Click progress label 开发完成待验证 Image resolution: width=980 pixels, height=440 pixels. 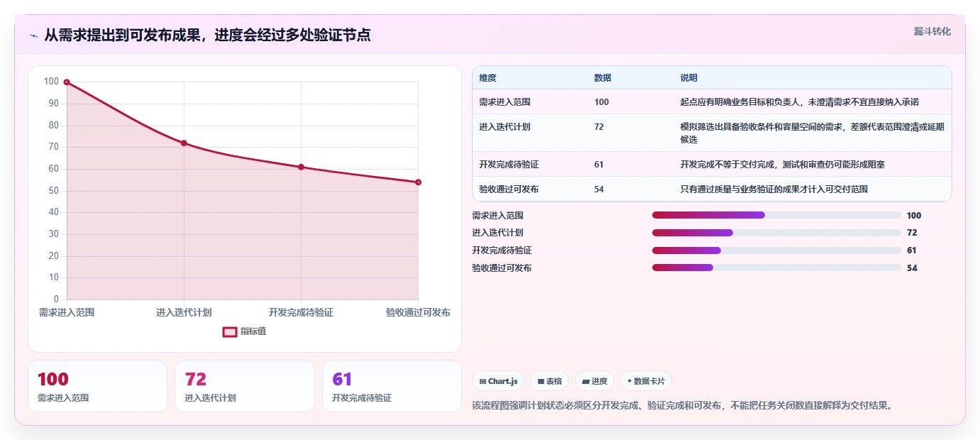coord(502,251)
